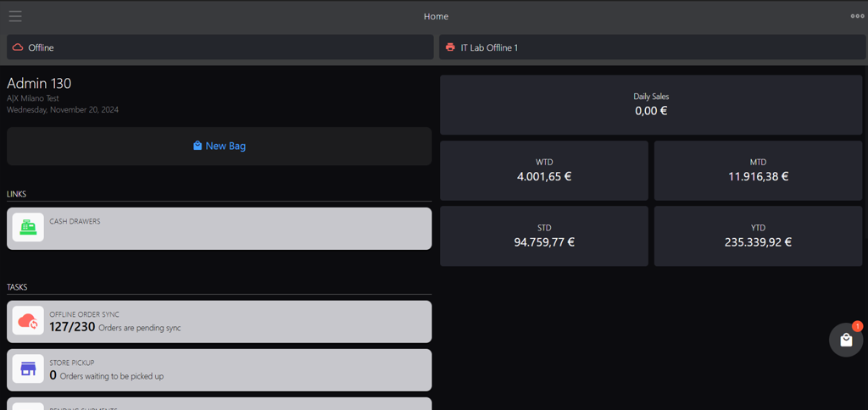Click the "Orders waiting to be picked up" text
Image resolution: width=868 pixels, height=410 pixels.
pyautogui.click(x=112, y=376)
